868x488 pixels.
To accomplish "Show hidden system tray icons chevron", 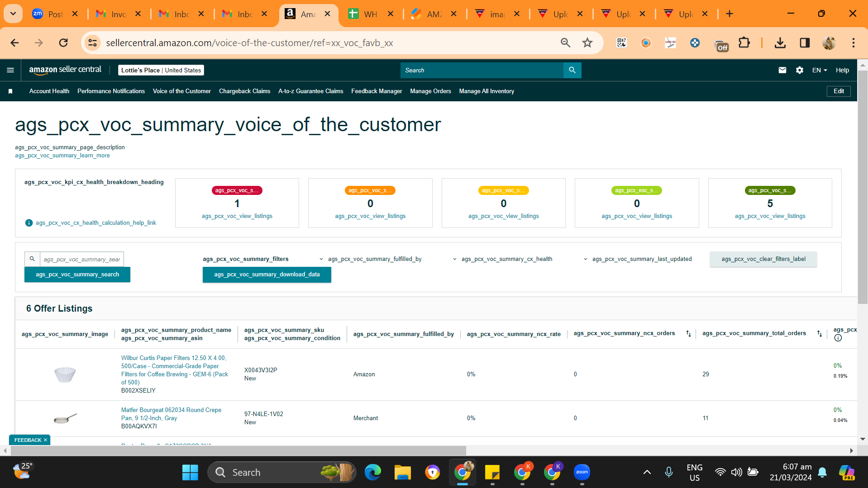I will (647, 472).
